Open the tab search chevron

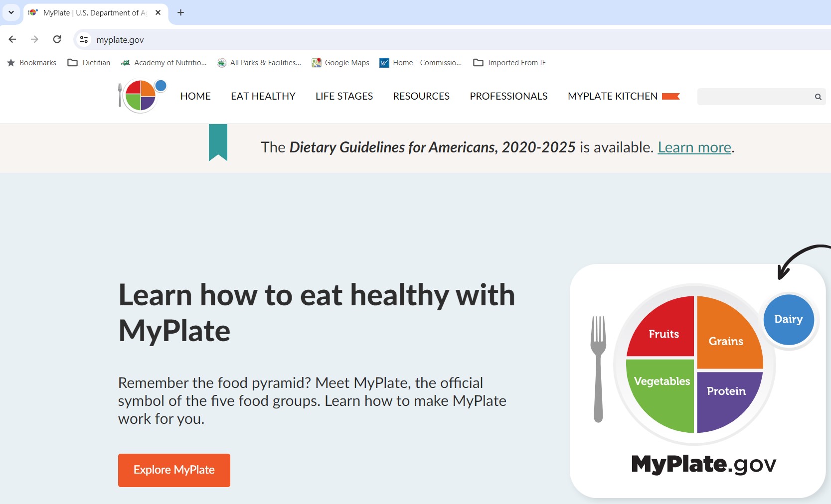pyautogui.click(x=10, y=12)
